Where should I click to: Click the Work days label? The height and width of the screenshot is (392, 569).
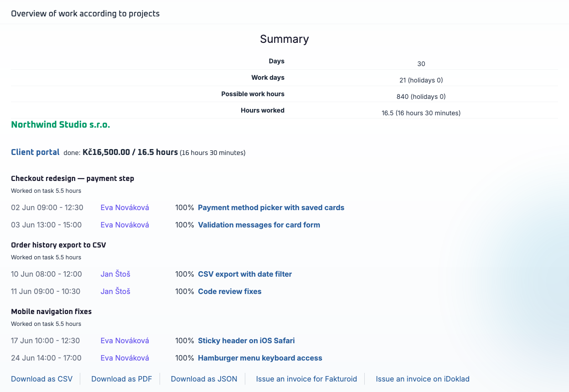coord(268,77)
